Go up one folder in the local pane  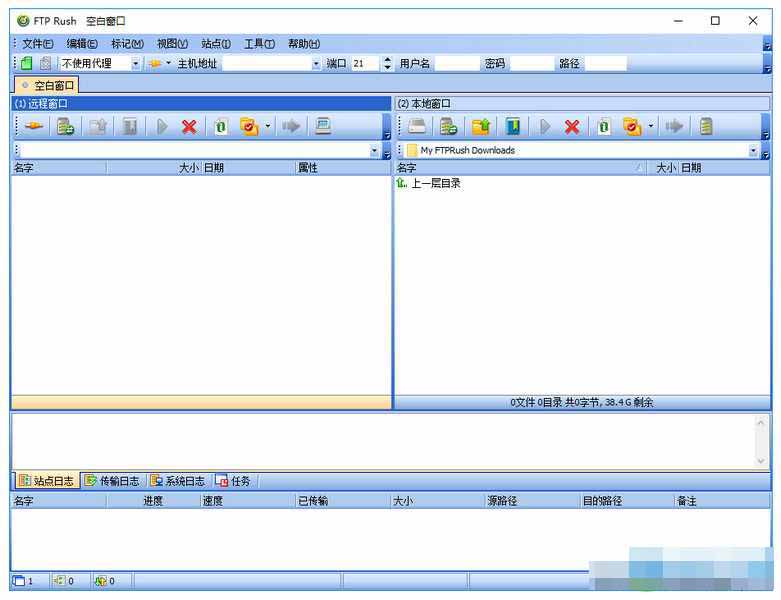[x=481, y=126]
